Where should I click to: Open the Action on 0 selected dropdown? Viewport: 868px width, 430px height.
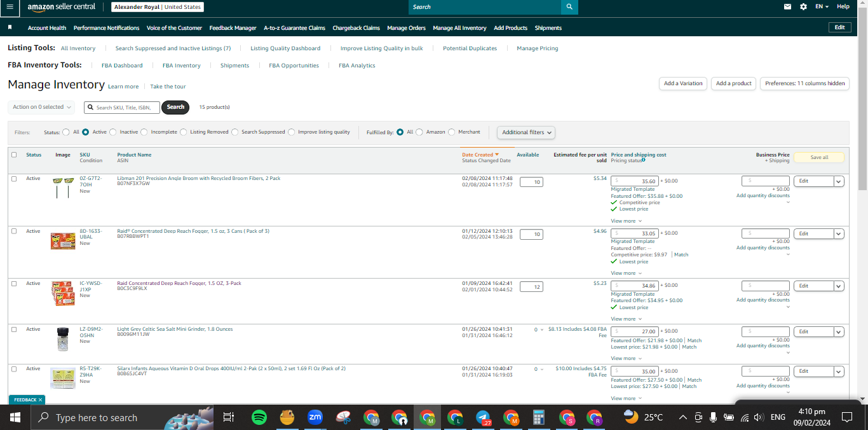tap(41, 107)
